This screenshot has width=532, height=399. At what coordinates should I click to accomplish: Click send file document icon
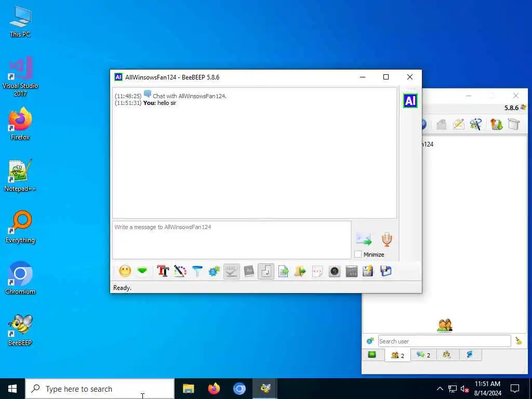pos(283,271)
